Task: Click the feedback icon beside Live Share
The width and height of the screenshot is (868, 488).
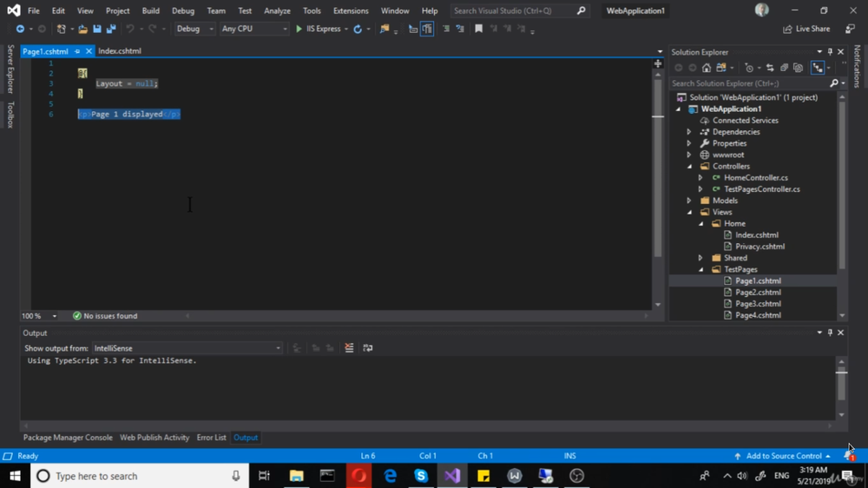Action: [x=850, y=29]
